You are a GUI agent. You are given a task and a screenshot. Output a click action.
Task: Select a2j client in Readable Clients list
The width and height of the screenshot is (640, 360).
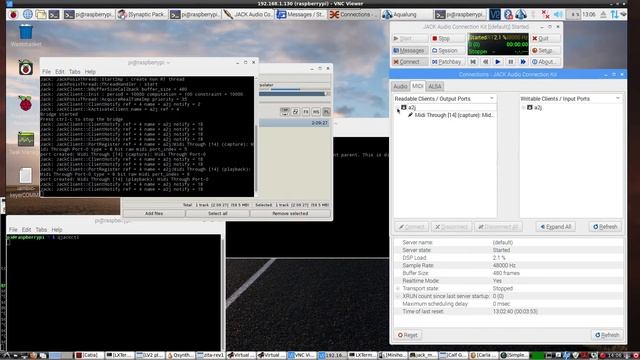pos(409,108)
